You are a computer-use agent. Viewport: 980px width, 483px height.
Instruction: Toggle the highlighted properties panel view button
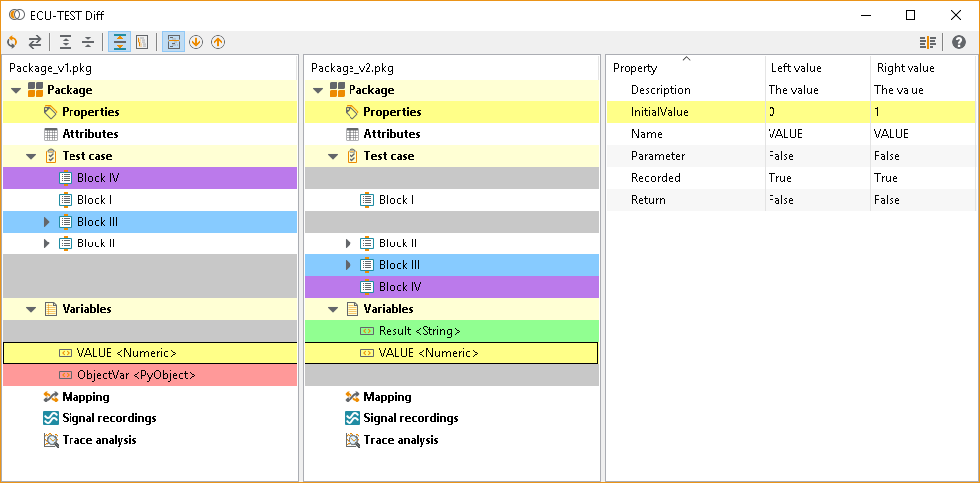(x=173, y=42)
